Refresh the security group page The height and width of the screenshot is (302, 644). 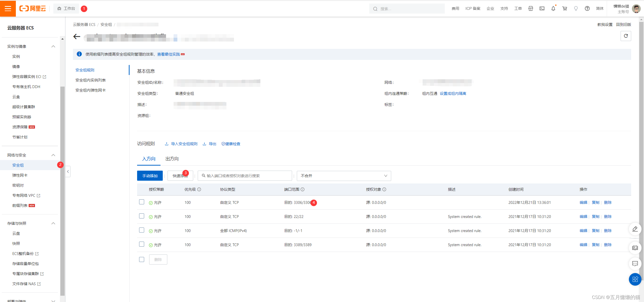tap(626, 36)
